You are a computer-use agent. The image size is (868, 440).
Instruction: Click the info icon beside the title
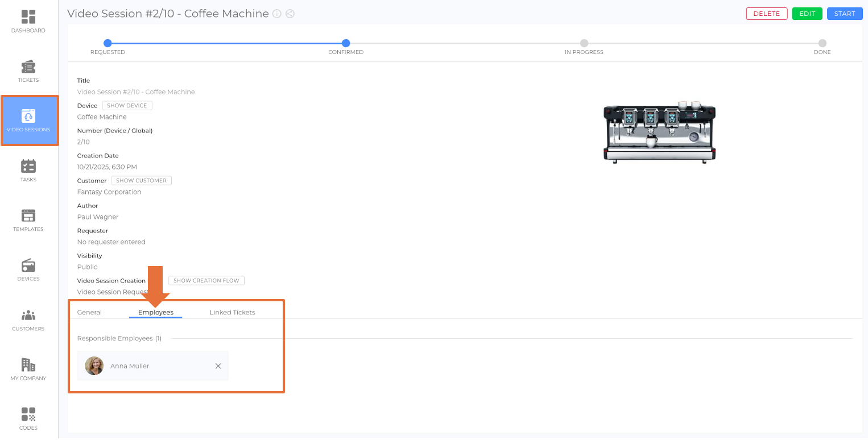277,14
